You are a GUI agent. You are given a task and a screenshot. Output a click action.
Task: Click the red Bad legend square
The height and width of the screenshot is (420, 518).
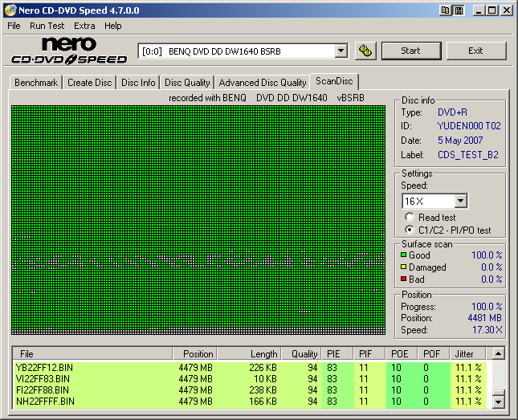pos(404,279)
